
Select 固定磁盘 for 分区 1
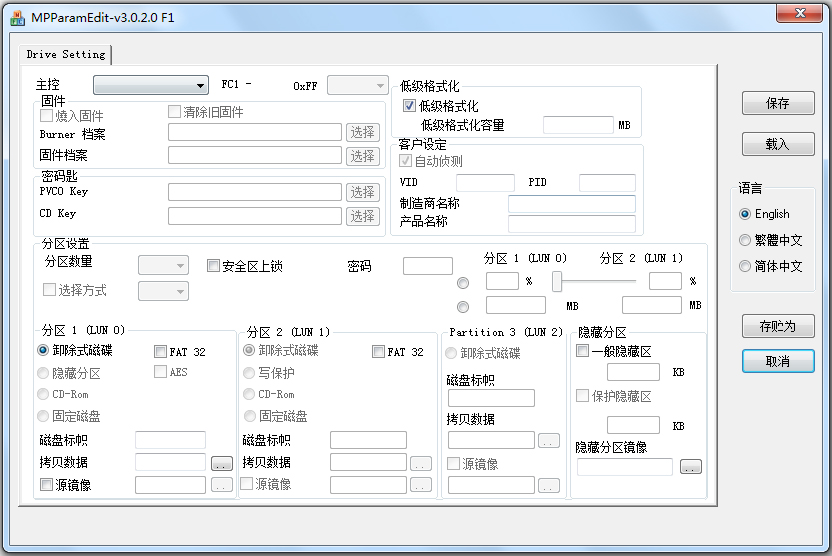click(x=43, y=416)
